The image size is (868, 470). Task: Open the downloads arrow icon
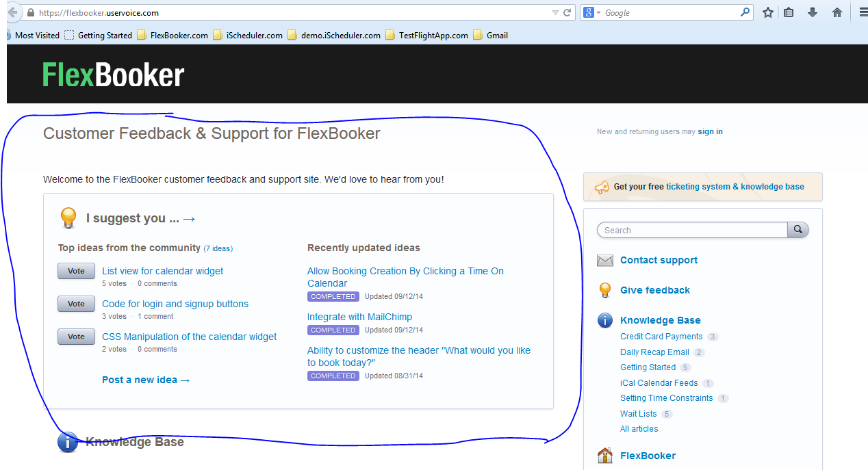pos(813,12)
